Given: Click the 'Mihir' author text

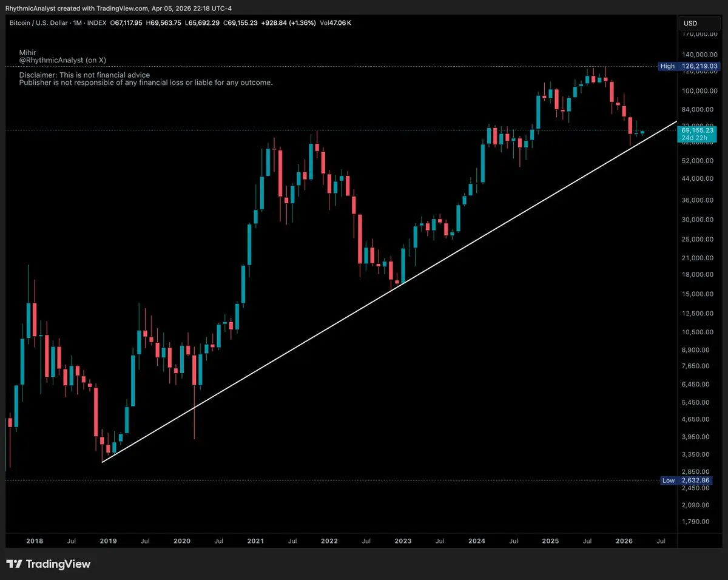Looking at the screenshot, I should pyautogui.click(x=27, y=53).
